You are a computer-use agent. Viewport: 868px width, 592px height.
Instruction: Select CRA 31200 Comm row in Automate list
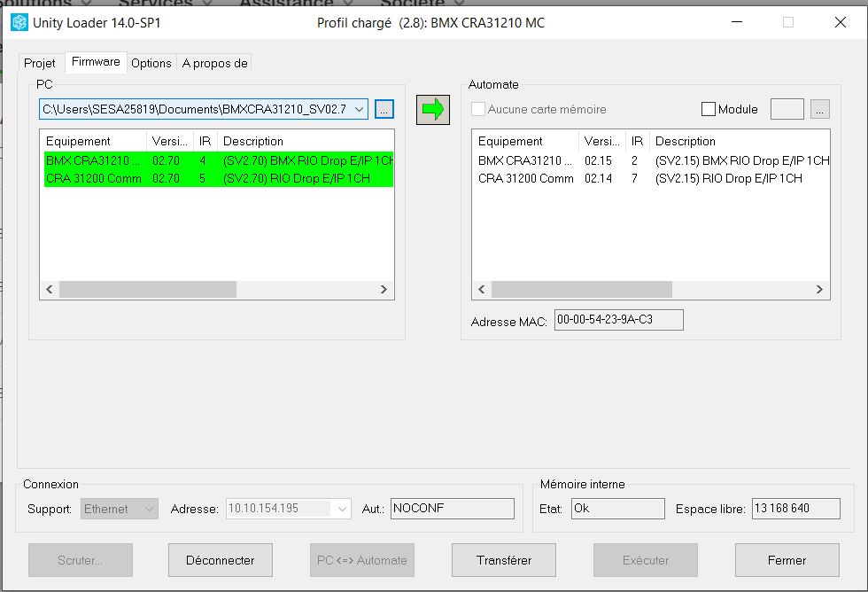pyautogui.click(x=653, y=178)
